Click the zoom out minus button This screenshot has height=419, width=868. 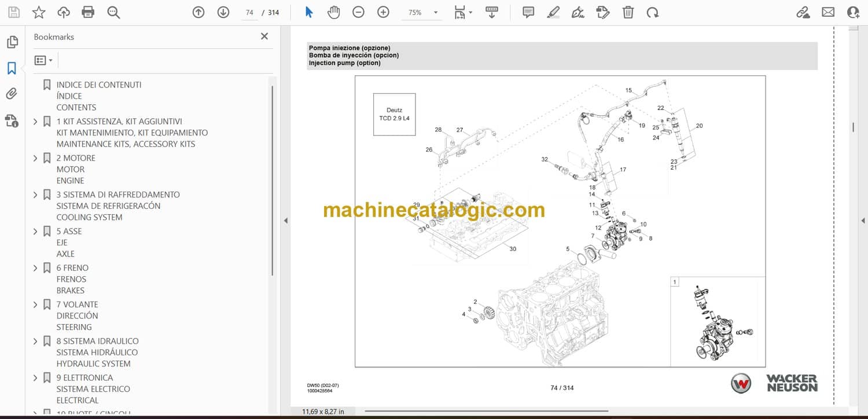(358, 12)
